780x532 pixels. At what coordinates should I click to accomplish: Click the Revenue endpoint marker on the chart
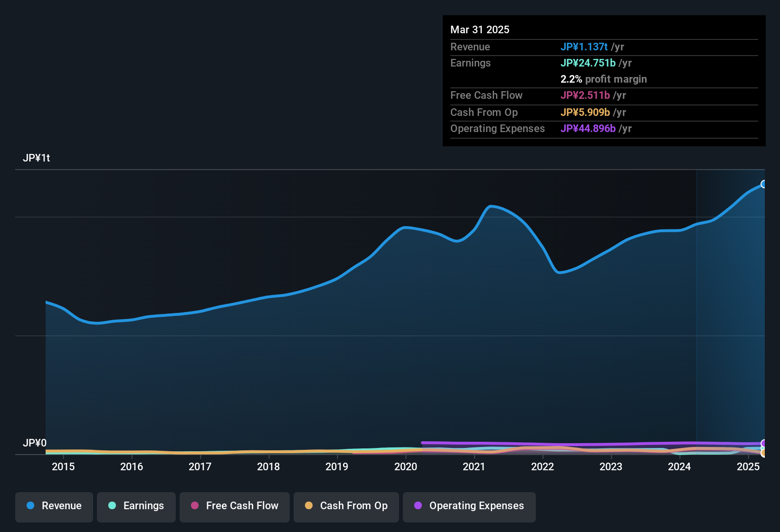point(764,184)
